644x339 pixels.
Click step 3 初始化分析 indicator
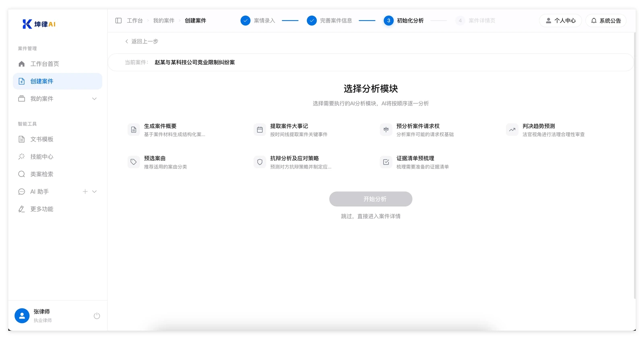coord(404,21)
